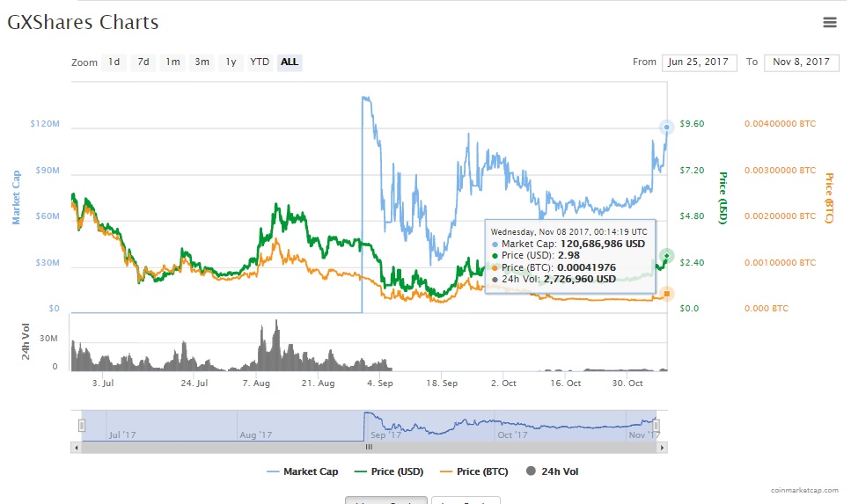Click the 3. Jul date axis label
The height and width of the screenshot is (504, 851).
point(103,383)
